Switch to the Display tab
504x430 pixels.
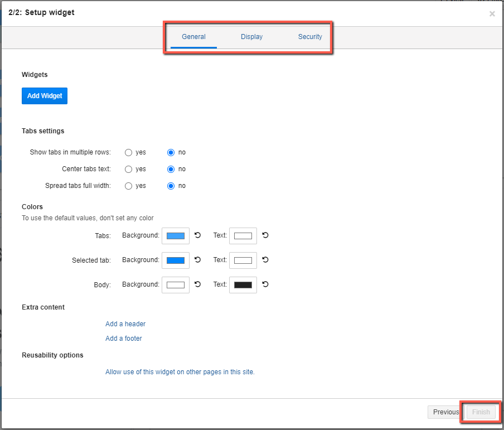[x=251, y=37]
